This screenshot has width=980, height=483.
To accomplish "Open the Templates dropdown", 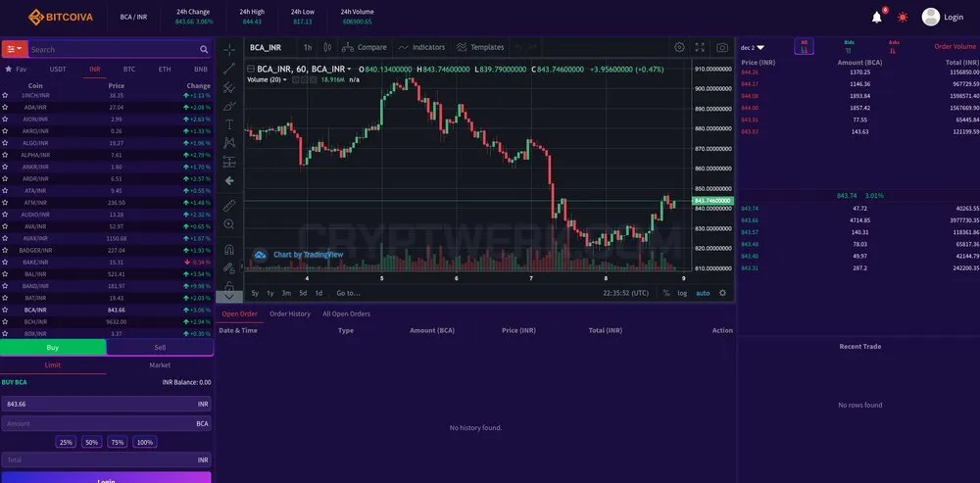I will [x=480, y=47].
